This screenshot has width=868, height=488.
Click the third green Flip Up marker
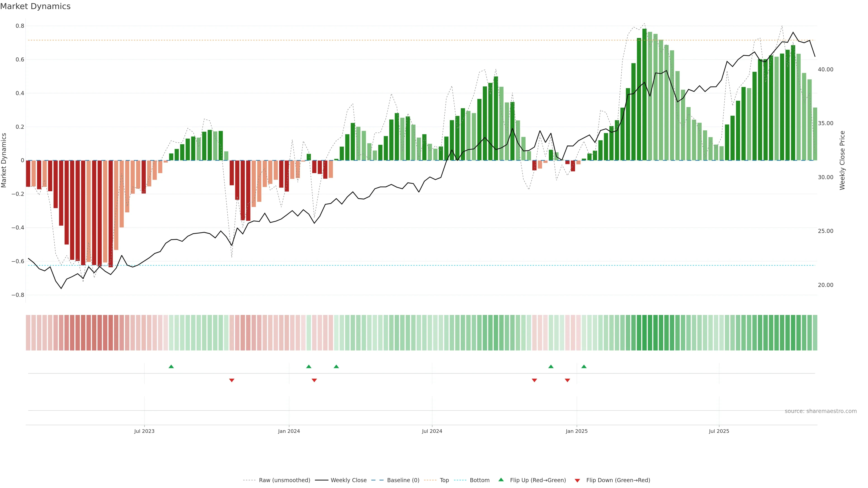coord(336,366)
